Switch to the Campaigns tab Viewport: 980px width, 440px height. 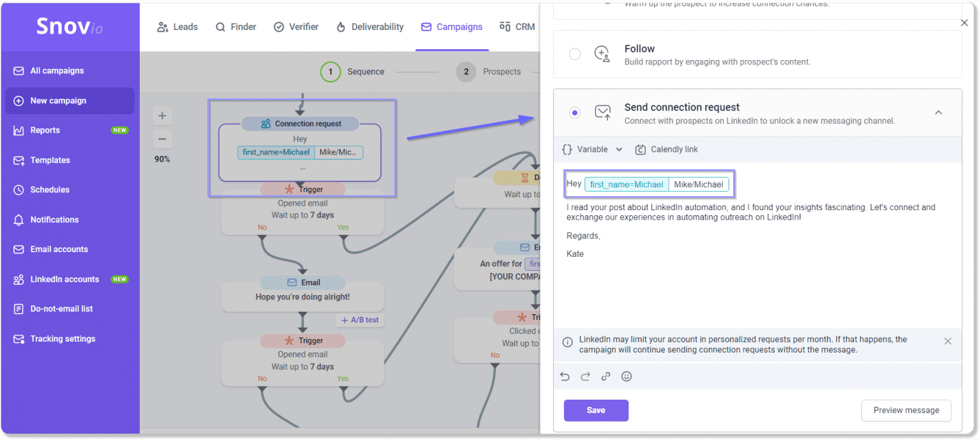pos(452,27)
